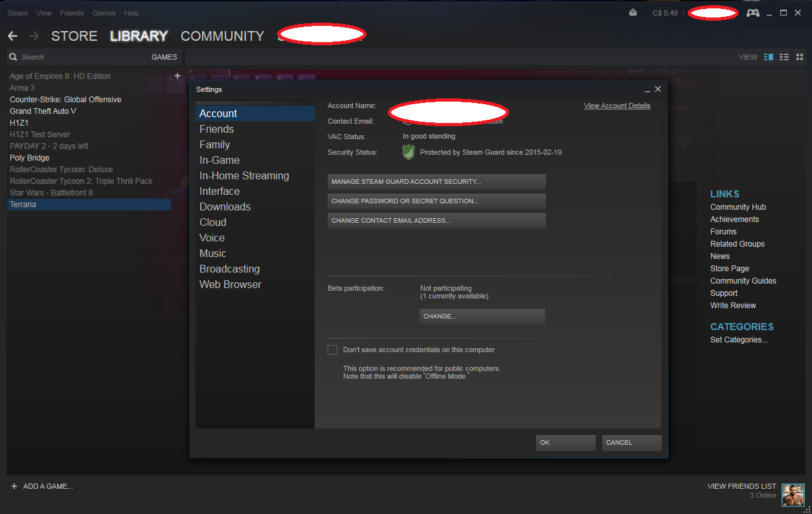This screenshot has width=812, height=514.
Task: Select Grand Theft Auto V in library
Action: coord(89,111)
